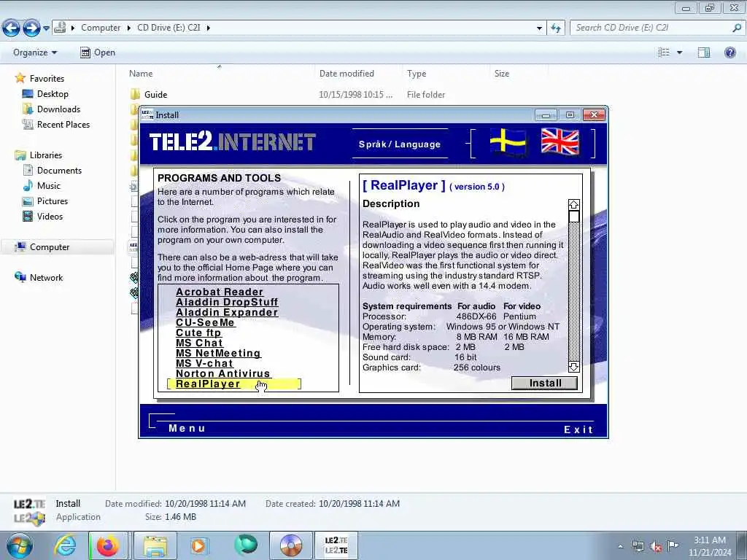Open the Documents library
Image resolution: width=747 pixels, height=560 pixels.
point(59,170)
